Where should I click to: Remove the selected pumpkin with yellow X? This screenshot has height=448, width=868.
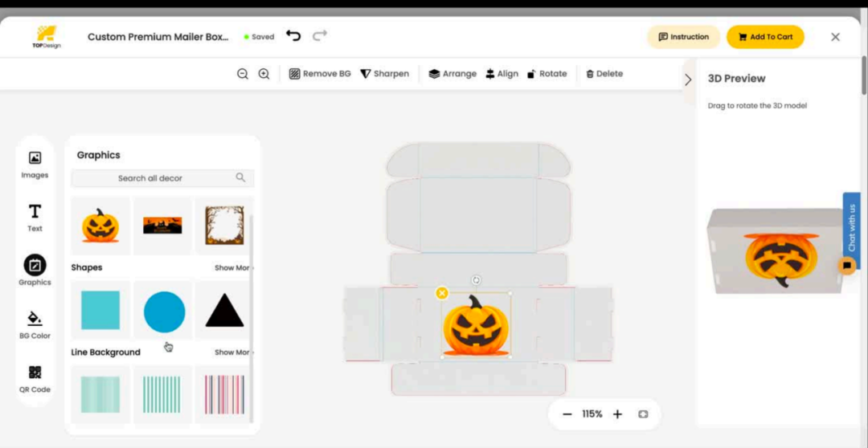(x=442, y=293)
